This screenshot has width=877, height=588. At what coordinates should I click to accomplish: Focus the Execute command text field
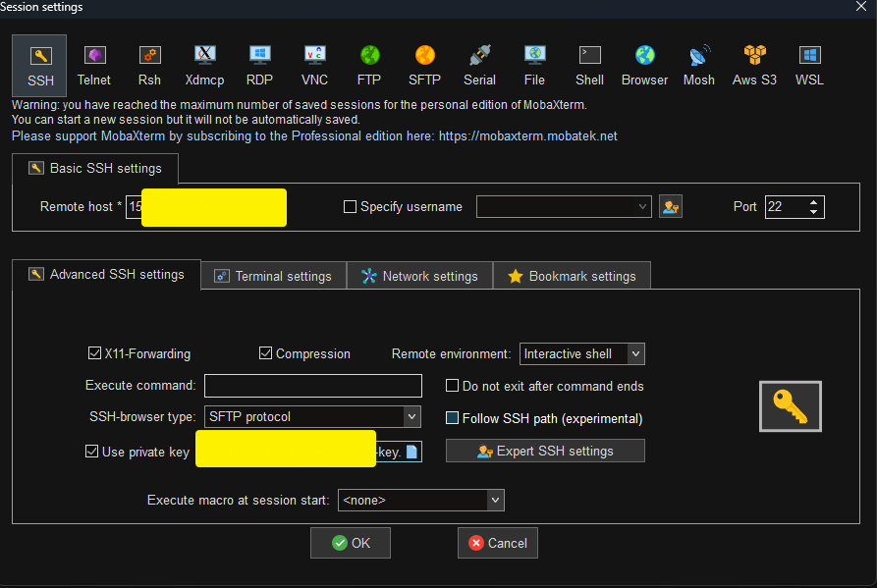click(313, 386)
